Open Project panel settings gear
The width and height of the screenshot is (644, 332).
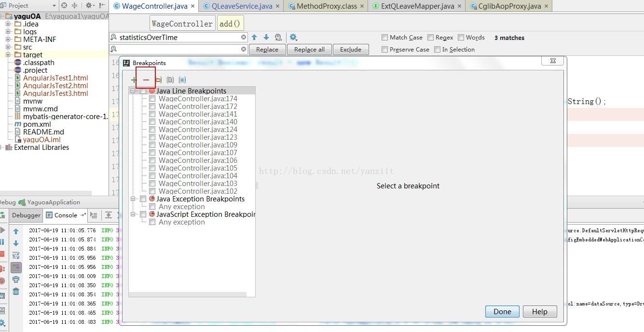pyautogui.click(x=90, y=6)
